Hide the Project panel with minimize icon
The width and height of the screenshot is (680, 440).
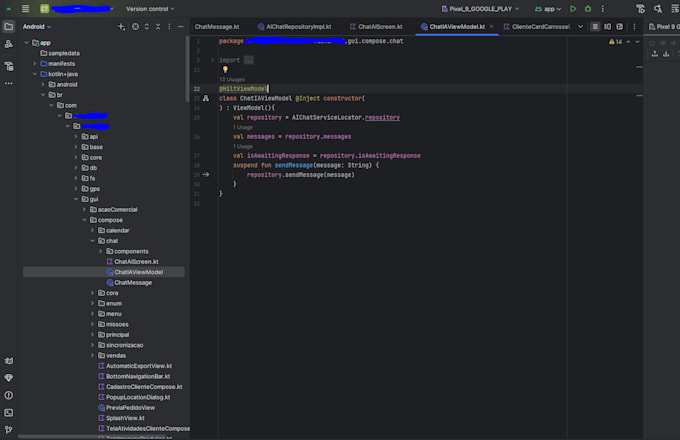pos(180,27)
